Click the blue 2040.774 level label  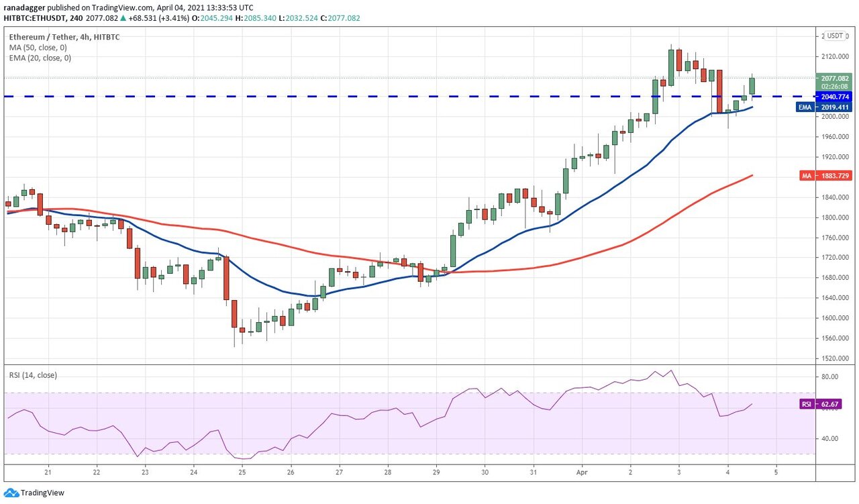point(834,97)
